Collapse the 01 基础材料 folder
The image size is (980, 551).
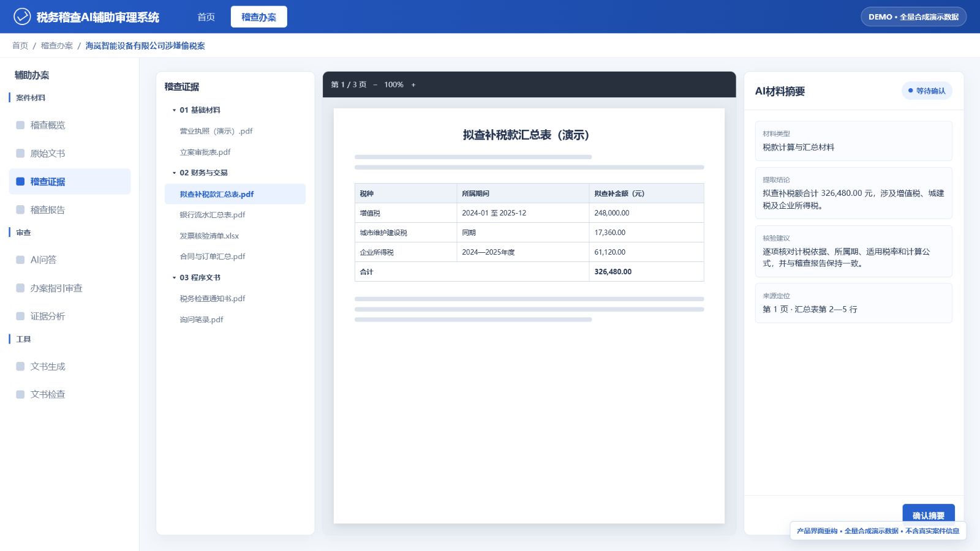point(174,110)
